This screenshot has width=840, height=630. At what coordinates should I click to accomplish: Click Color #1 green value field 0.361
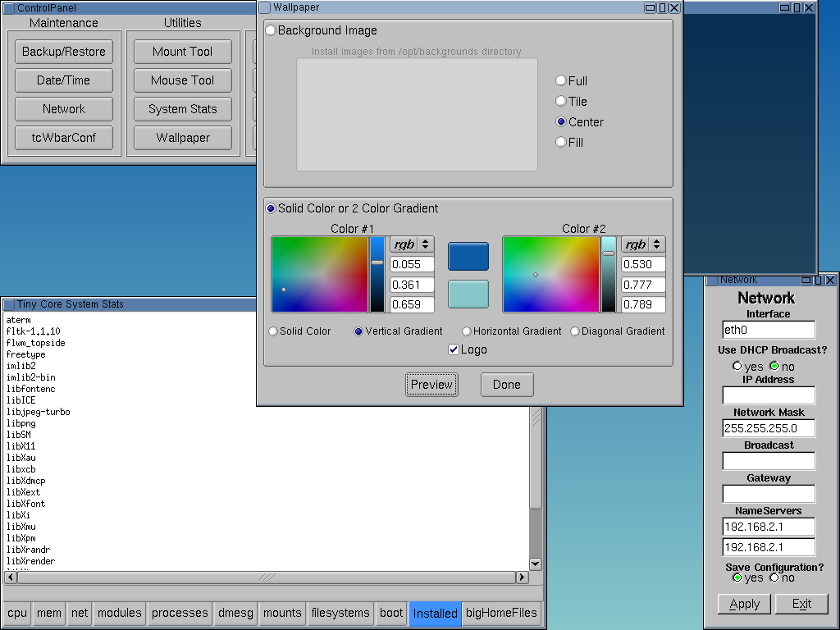tap(412, 285)
